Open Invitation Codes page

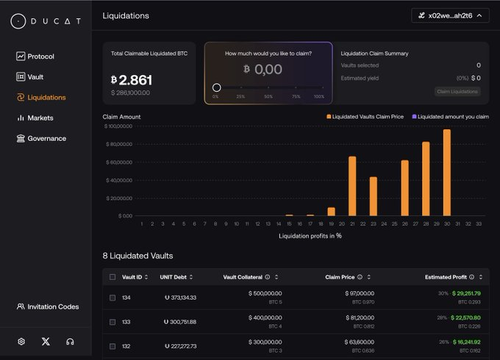tap(48, 307)
